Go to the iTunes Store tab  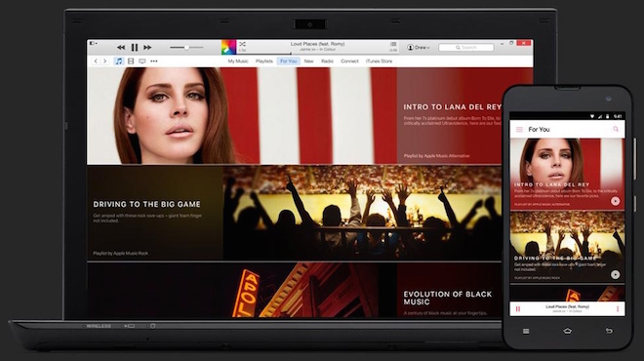click(x=380, y=61)
